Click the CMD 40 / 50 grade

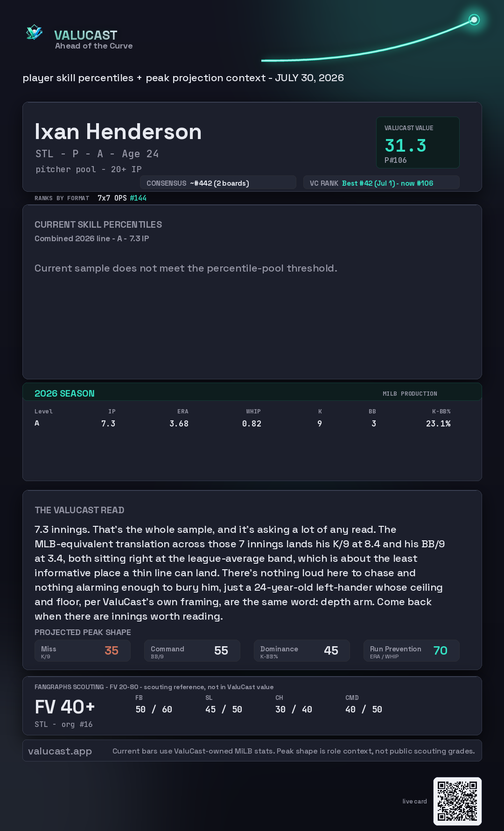364,709
